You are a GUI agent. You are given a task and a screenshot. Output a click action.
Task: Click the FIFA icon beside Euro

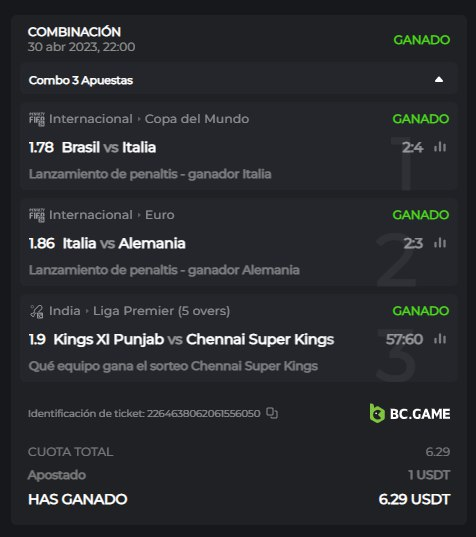(37, 215)
